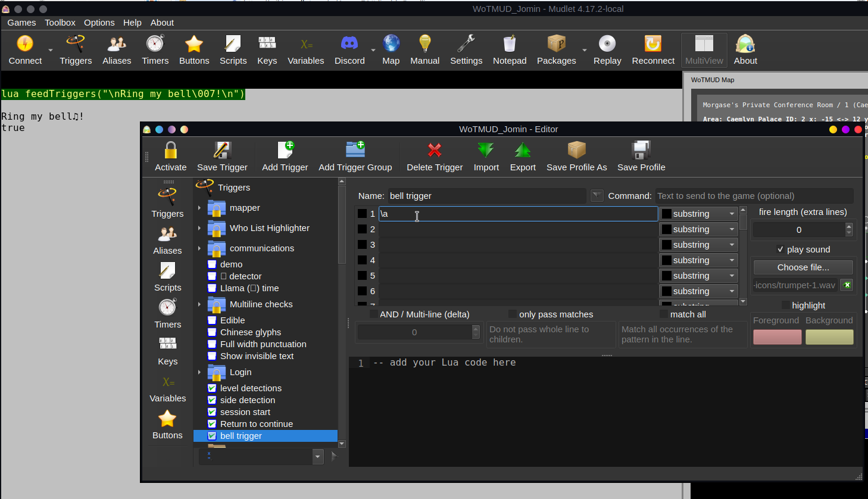Expand the mapper trigger group
The width and height of the screenshot is (868, 499).
(x=199, y=208)
